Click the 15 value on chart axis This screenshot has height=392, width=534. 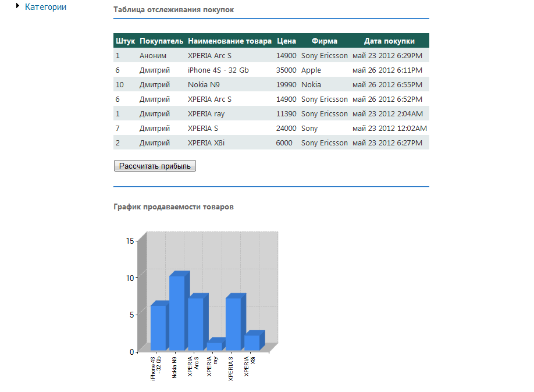pos(130,241)
